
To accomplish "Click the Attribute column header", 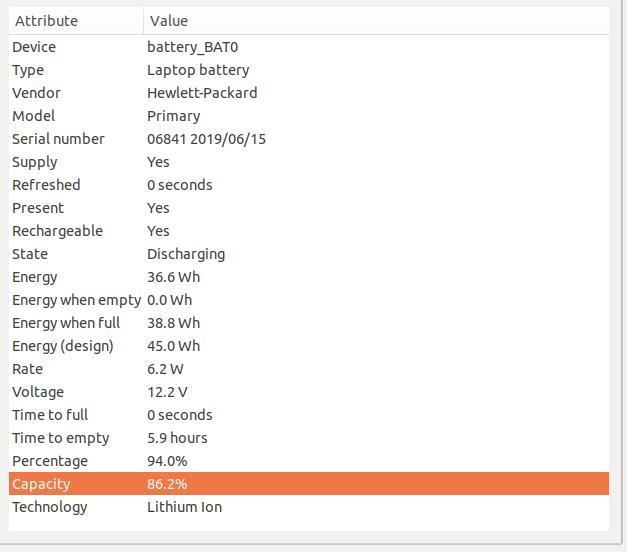I will 76,21.
